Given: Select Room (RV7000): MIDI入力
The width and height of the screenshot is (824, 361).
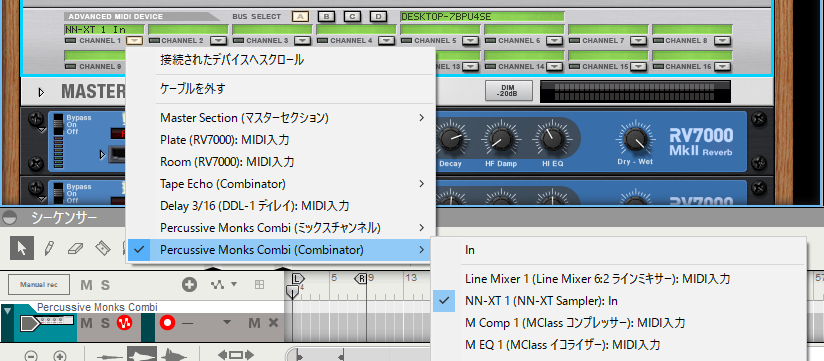Looking at the screenshot, I should tap(281, 162).
